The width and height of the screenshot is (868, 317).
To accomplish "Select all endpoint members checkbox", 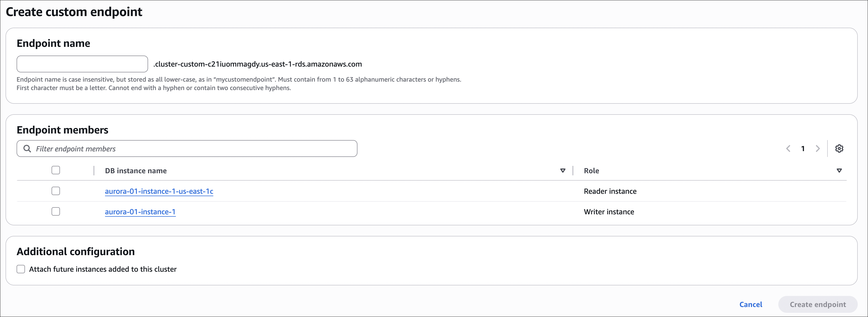I will coord(55,170).
